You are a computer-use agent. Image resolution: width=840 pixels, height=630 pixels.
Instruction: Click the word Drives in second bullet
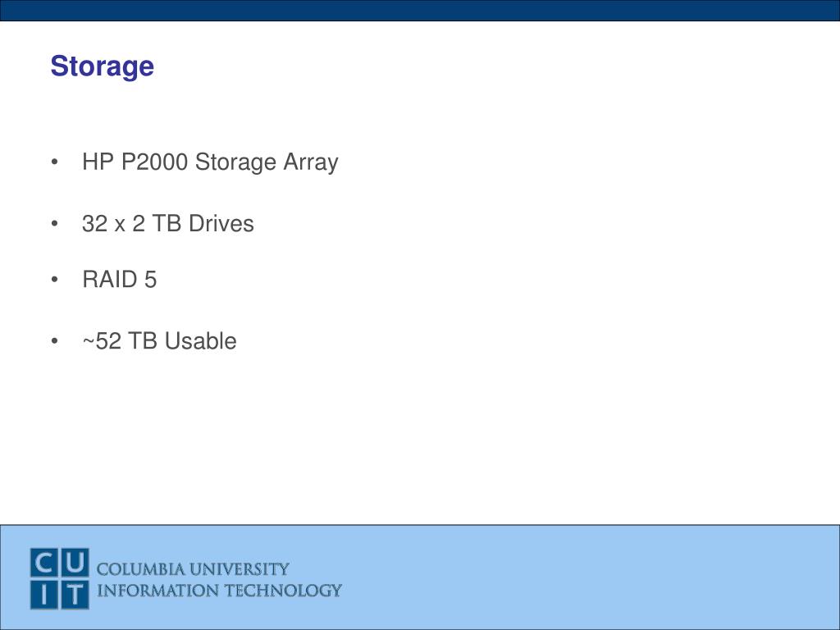click(x=221, y=224)
